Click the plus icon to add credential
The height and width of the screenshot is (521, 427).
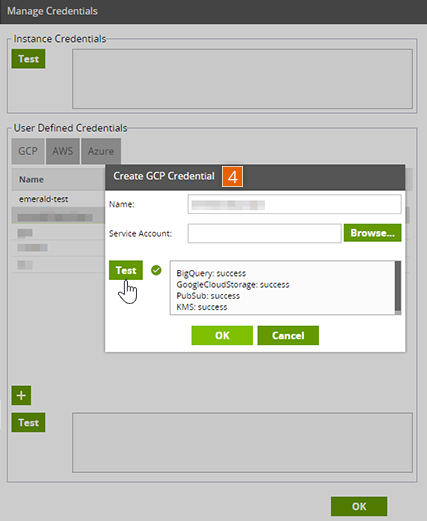coord(21,395)
